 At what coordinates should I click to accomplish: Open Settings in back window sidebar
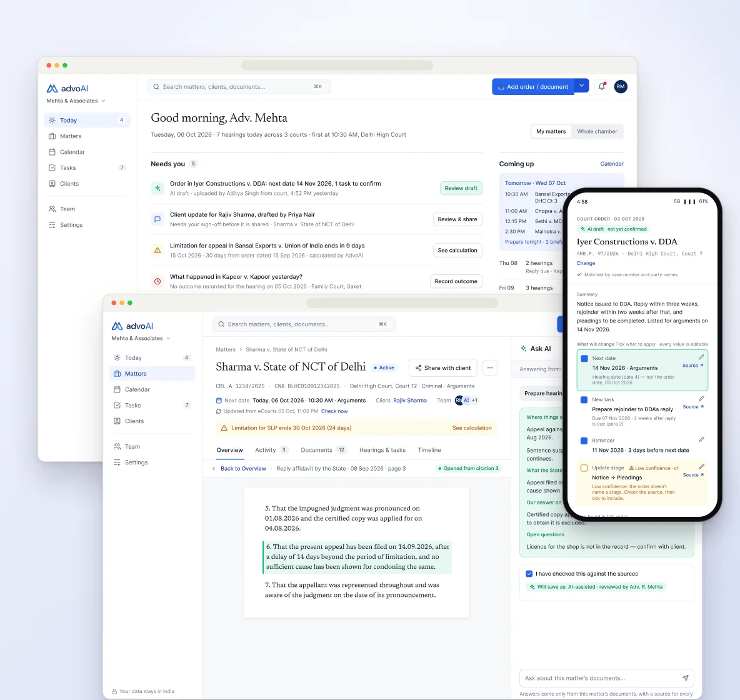pos(87,224)
